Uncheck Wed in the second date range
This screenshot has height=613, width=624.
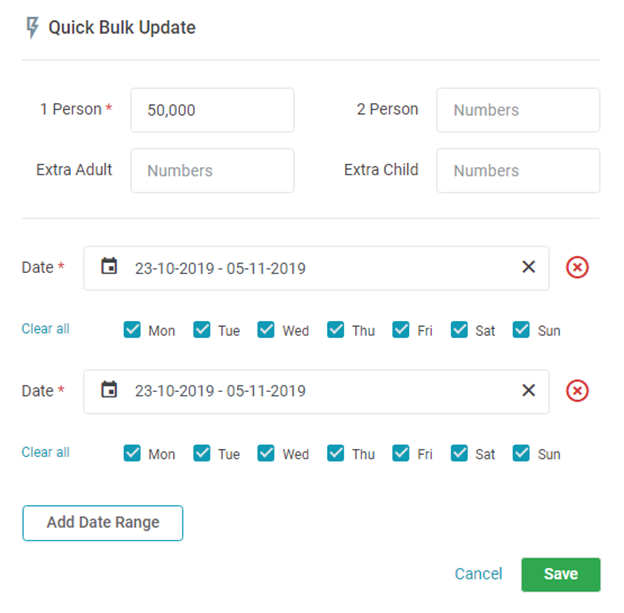266,453
